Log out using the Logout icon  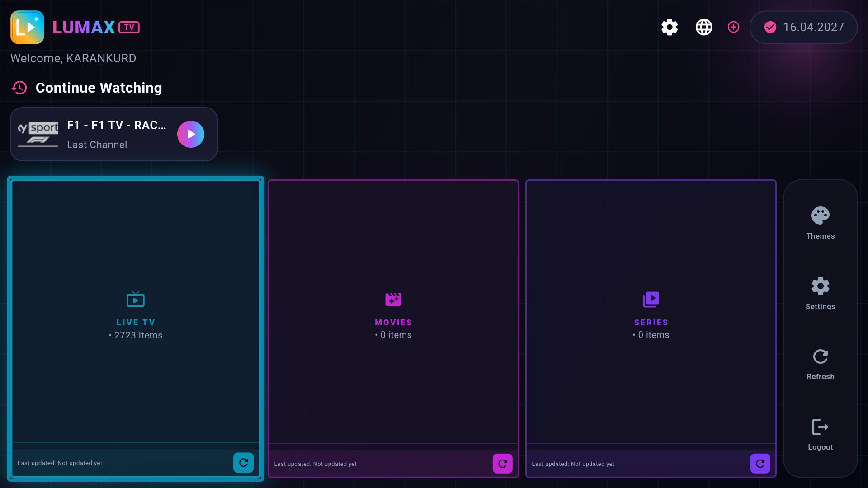(820, 434)
